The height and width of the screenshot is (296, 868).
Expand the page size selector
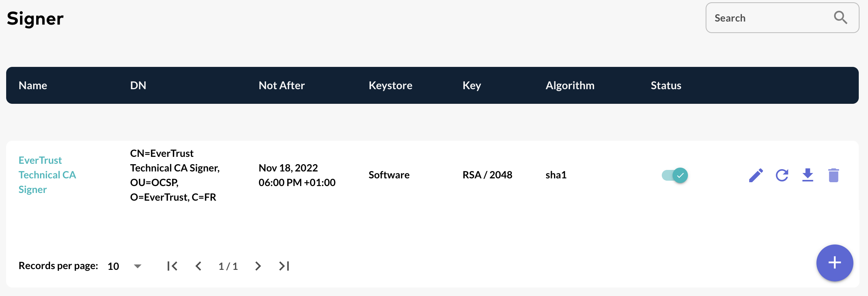(x=137, y=266)
